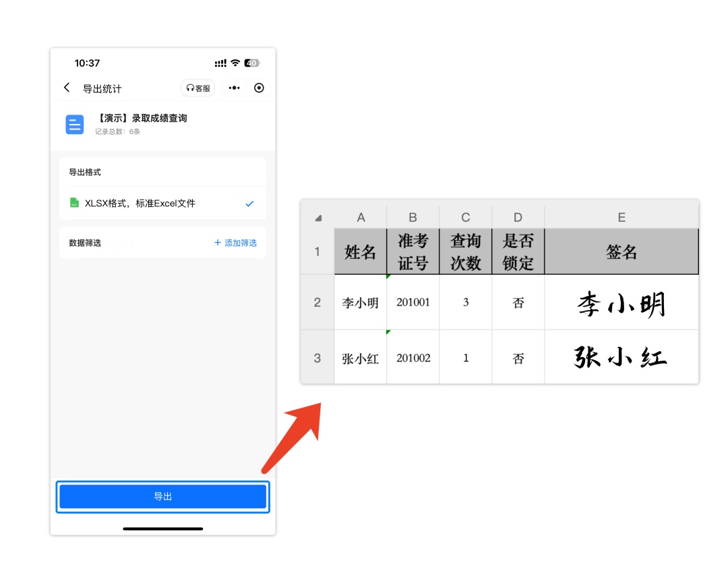Tap the circular close mini-program icon

pyautogui.click(x=259, y=88)
